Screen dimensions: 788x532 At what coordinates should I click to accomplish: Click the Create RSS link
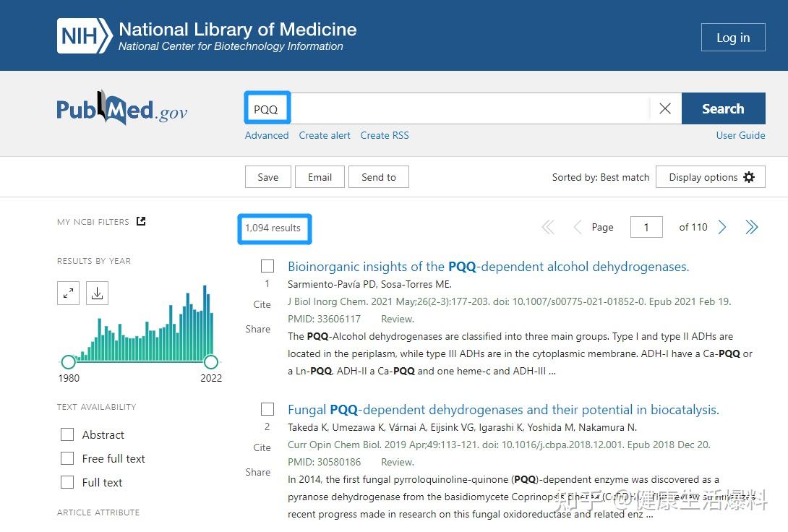385,135
